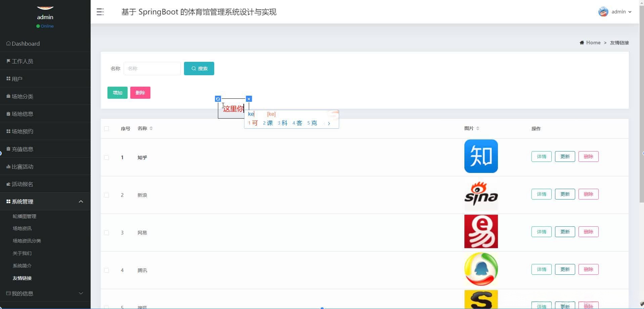This screenshot has height=309, width=644.
Task: View 详情 for the 腾讯 row
Action: tap(542, 269)
